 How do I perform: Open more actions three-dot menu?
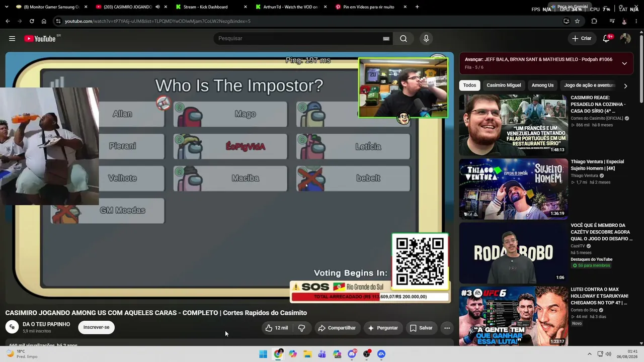(x=447, y=328)
